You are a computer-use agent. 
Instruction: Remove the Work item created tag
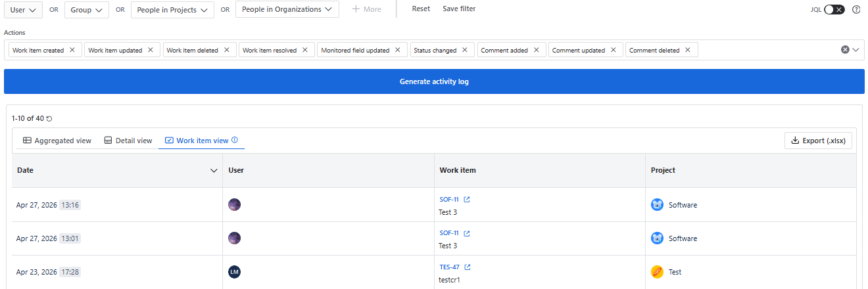(x=72, y=50)
